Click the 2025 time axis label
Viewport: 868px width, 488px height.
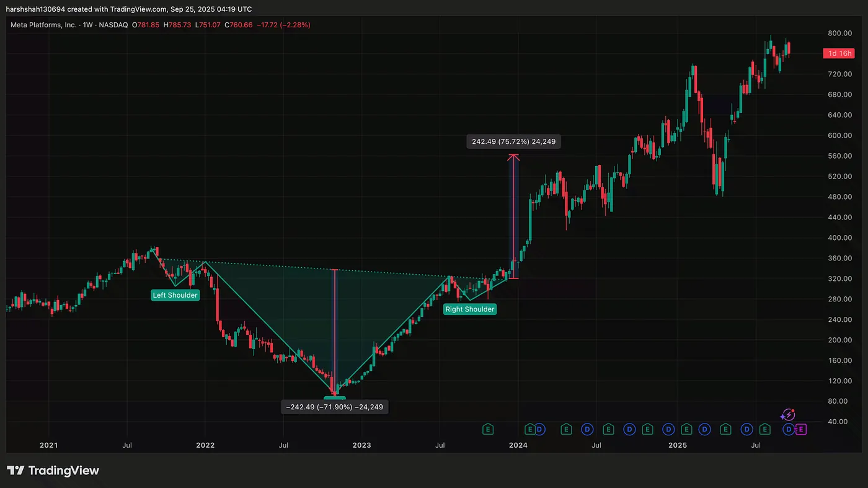click(678, 445)
